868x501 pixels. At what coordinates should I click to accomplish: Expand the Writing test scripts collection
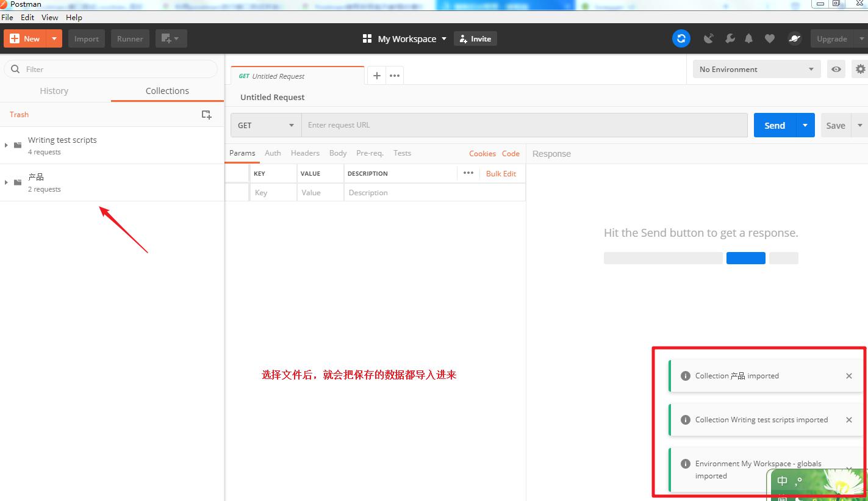6,145
